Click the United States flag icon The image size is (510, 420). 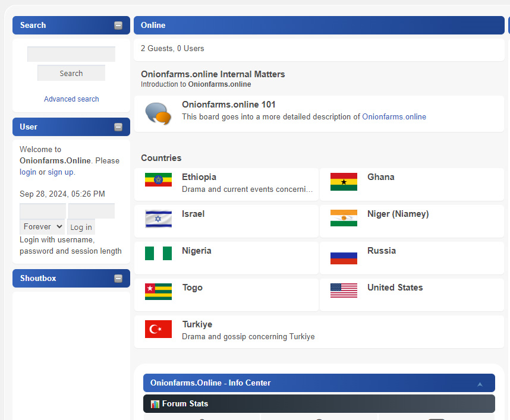pyautogui.click(x=344, y=290)
